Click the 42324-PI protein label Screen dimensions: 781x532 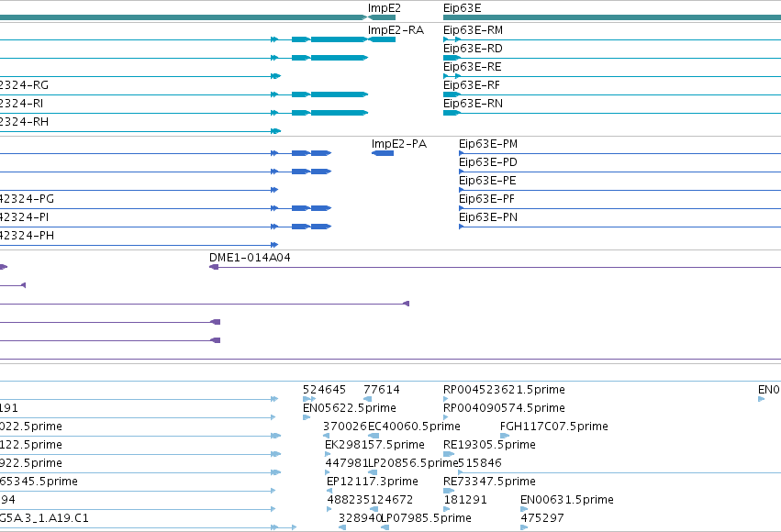tap(25, 217)
